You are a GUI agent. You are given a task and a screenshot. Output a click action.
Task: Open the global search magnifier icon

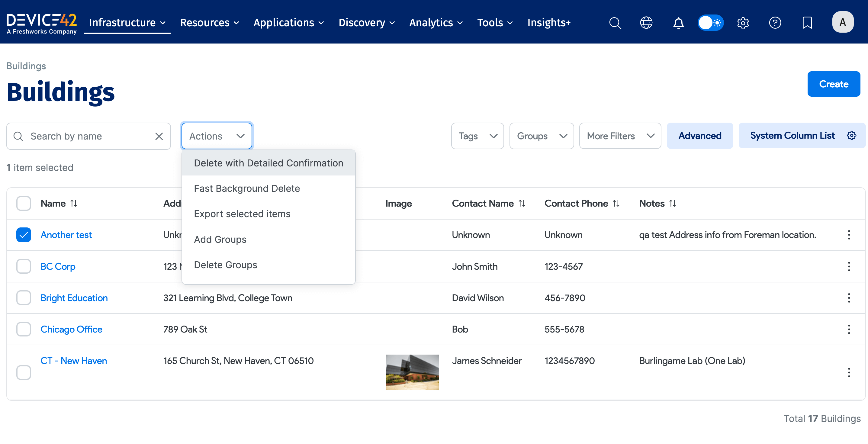[615, 23]
